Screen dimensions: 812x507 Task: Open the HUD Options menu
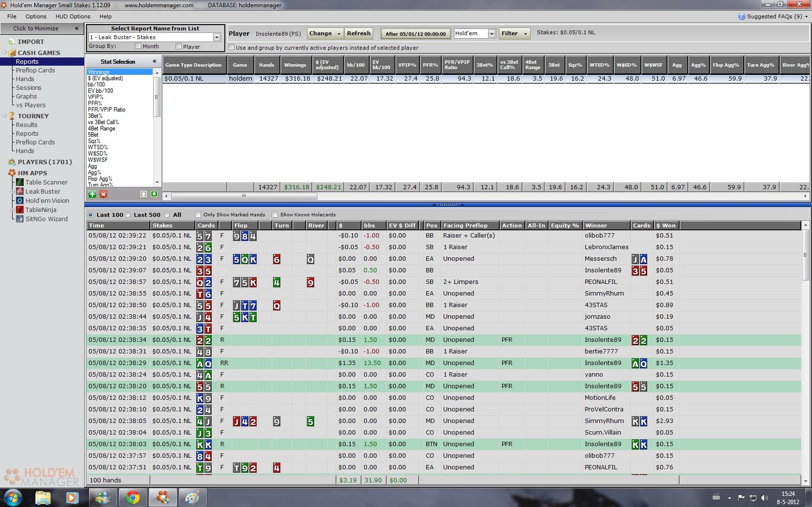point(73,16)
